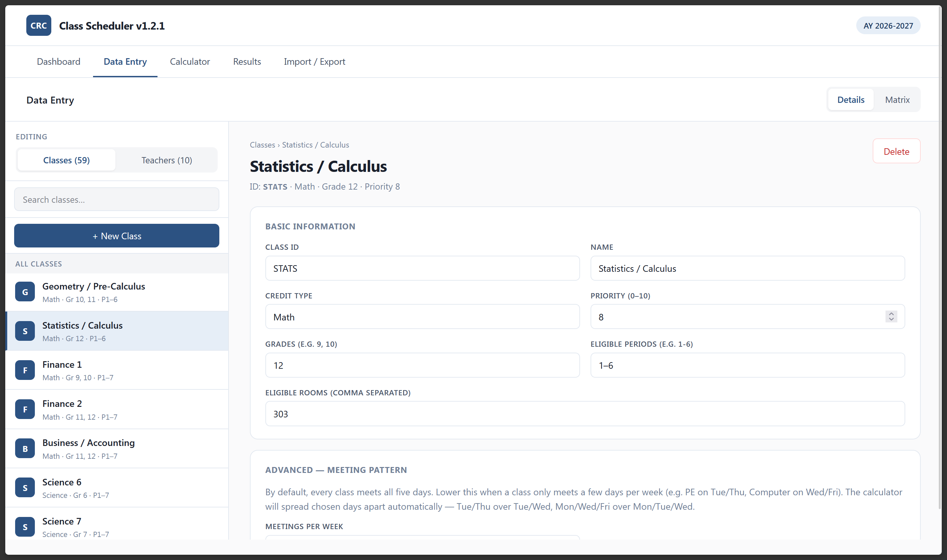Click the Meetings Per Week label
This screenshot has height=560, width=947.
click(304, 526)
